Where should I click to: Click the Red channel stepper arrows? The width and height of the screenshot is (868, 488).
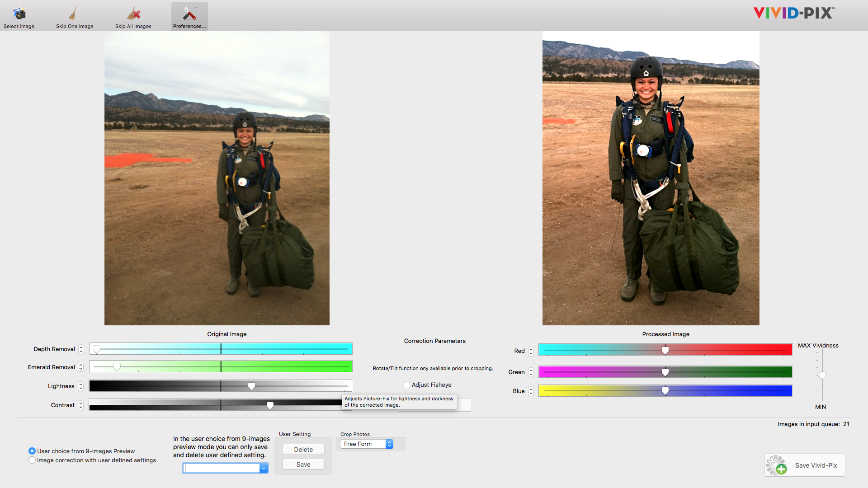[531, 351]
